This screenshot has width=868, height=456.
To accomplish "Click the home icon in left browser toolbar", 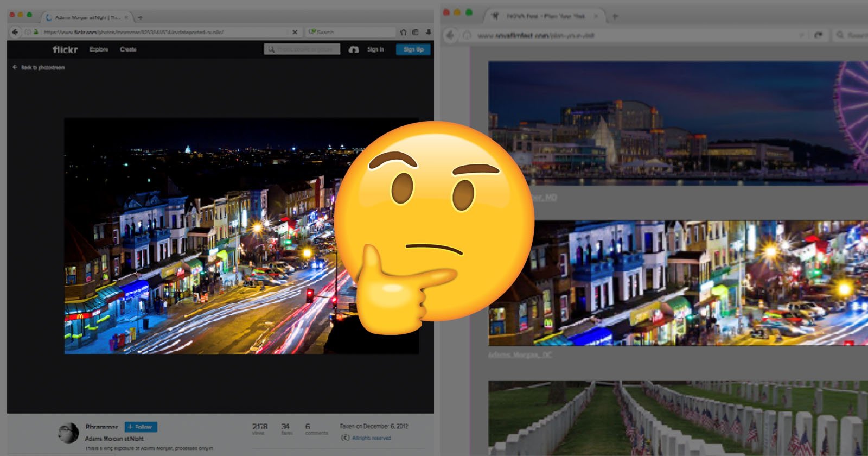I will pos(403,32).
